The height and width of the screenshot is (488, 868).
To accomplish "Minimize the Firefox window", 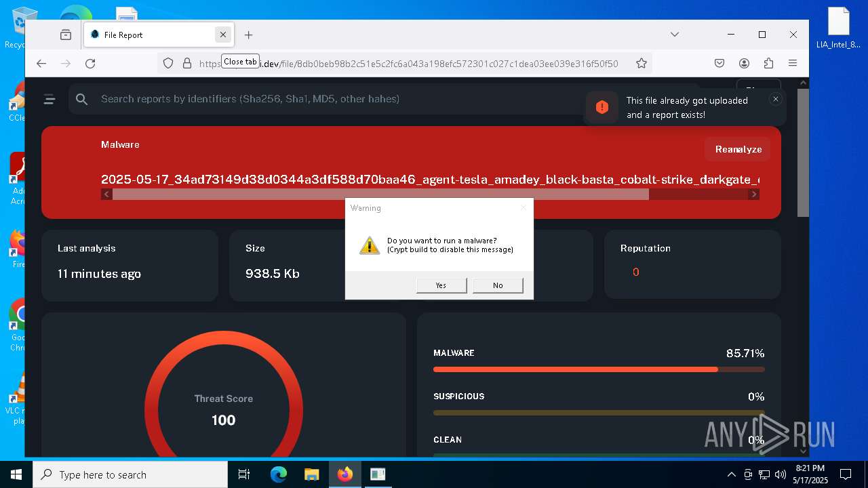I will click(731, 35).
